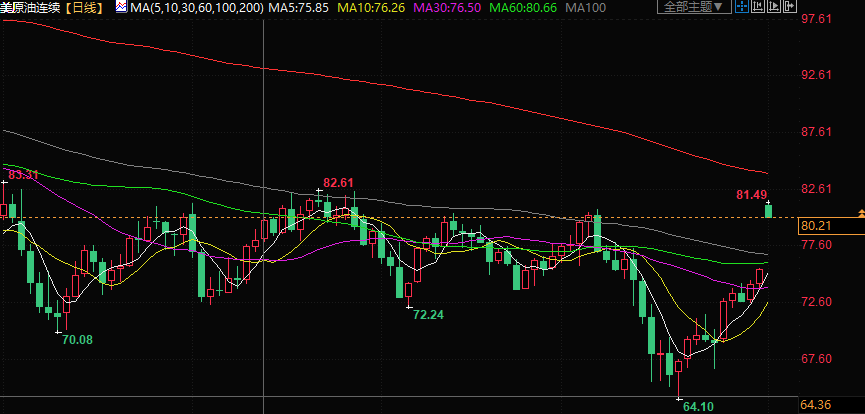The image size is (865, 414).
Task: Click the jump-to-start chart icon
Action: click(x=756, y=7)
